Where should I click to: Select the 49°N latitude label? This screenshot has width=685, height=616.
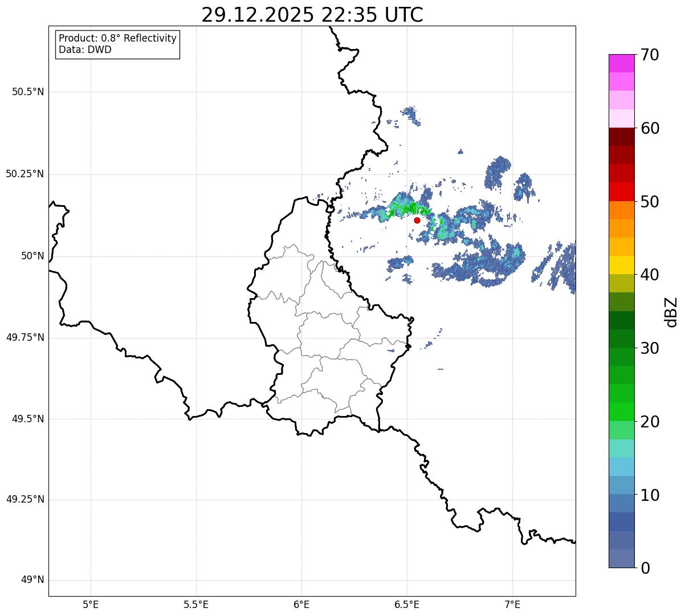[32, 580]
